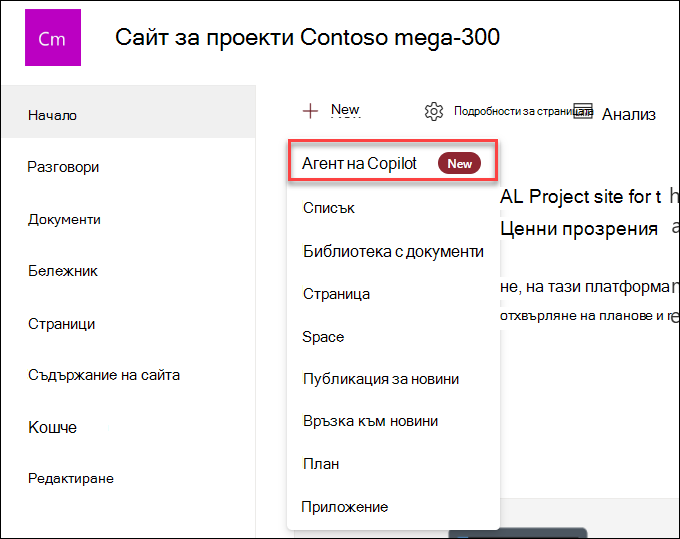Click the site title Сайт за проекти Contoso mega-300

pyautogui.click(x=307, y=37)
